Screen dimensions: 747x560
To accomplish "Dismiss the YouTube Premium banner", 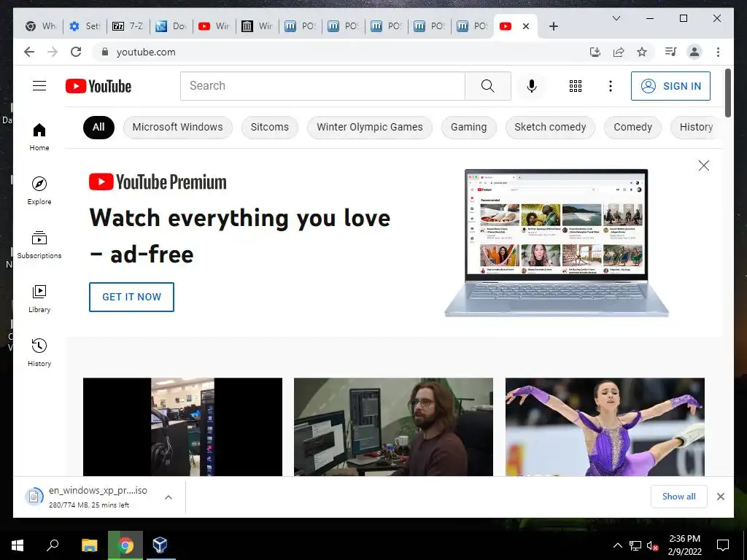I will (704, 166).
